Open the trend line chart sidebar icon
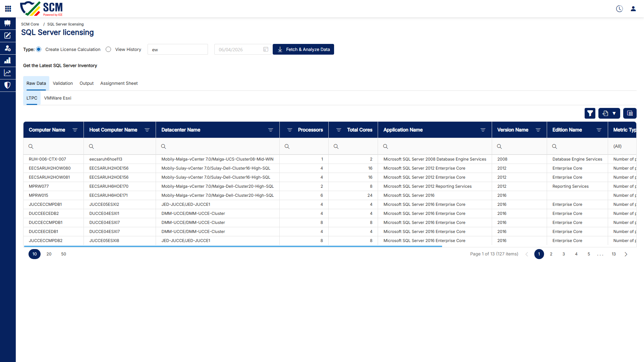This screenshot has width=644, height=362. (x=7, y=73)
